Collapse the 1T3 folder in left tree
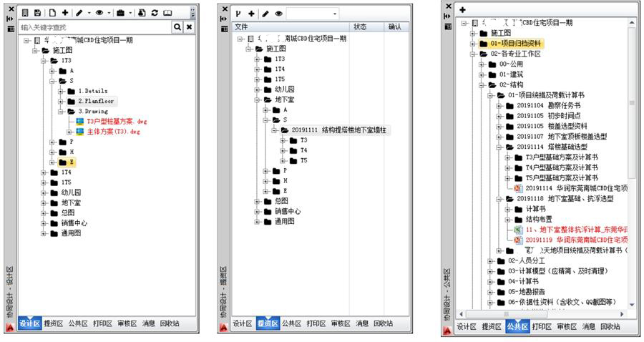Screen dimensions: 644x342 (x=44, y=61)
